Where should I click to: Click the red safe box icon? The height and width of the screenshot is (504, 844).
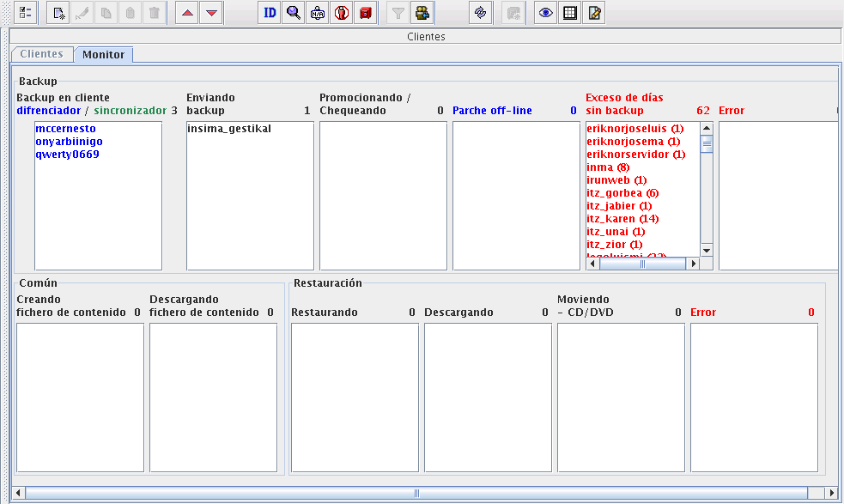366,13
